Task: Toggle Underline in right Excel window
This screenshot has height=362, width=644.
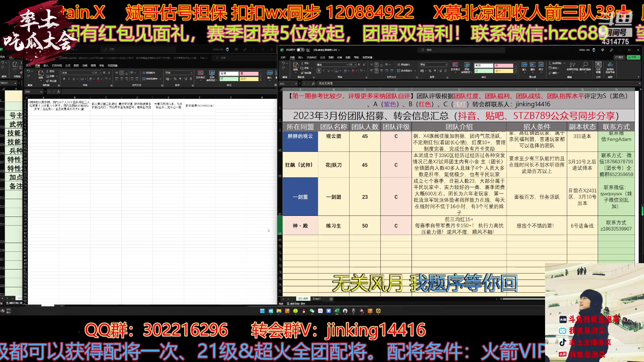Action: click(329, 71)
